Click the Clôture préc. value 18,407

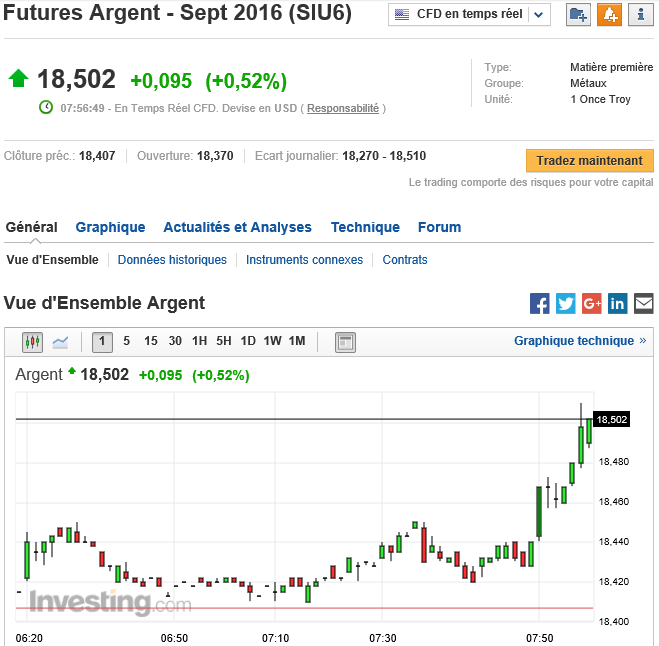pos(97,156)
